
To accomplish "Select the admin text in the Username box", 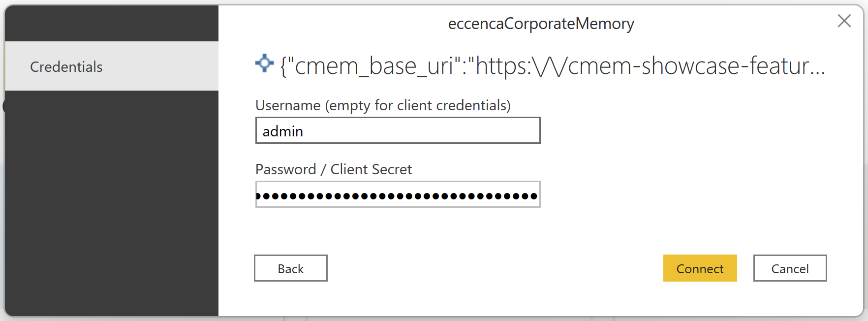I will (x=281, y=130).
